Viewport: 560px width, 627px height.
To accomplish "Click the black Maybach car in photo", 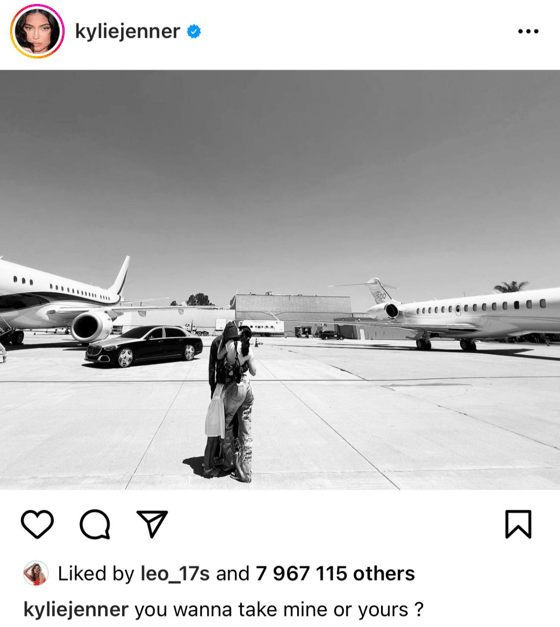I will point(144,346).
